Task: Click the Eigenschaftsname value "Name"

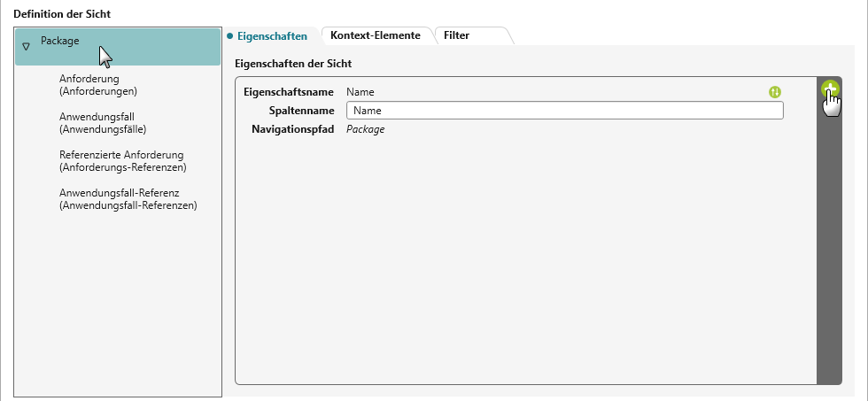Action: [360, 92]
